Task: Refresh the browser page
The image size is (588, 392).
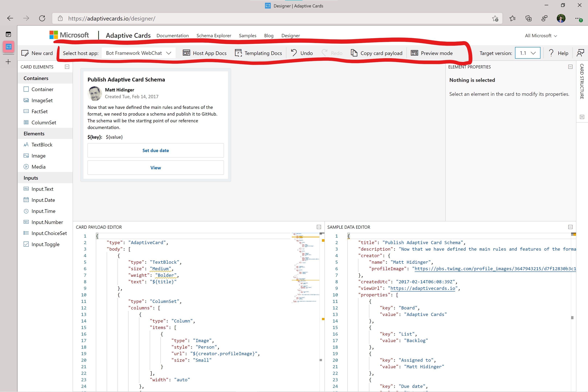Action: click(x=42, y=18)
